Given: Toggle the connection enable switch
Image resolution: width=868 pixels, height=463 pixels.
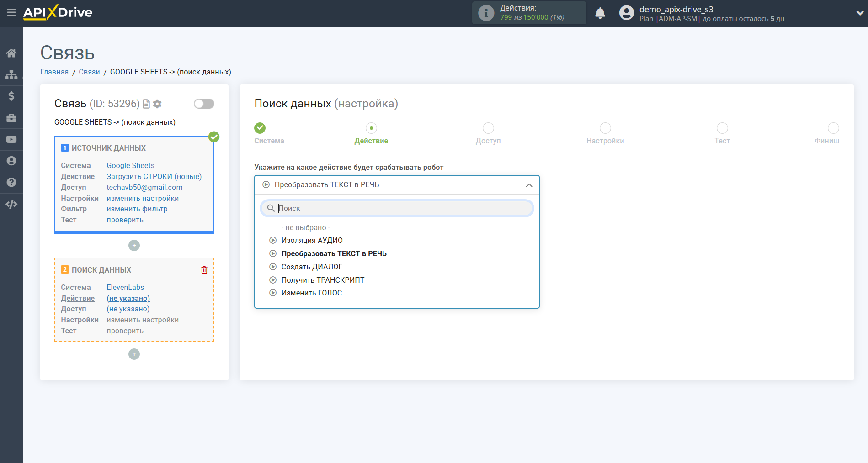Looking at the screenshot, I should tap(204, 104).
